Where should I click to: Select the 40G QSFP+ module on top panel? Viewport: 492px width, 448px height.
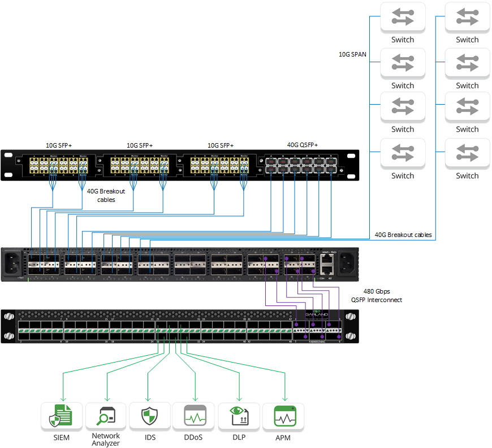[301, 165]
